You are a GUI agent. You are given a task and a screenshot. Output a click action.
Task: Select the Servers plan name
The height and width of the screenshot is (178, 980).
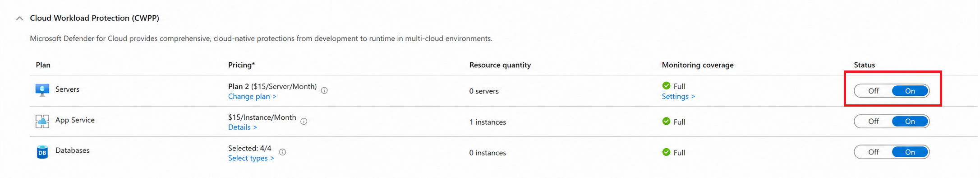tap(67, 89)
